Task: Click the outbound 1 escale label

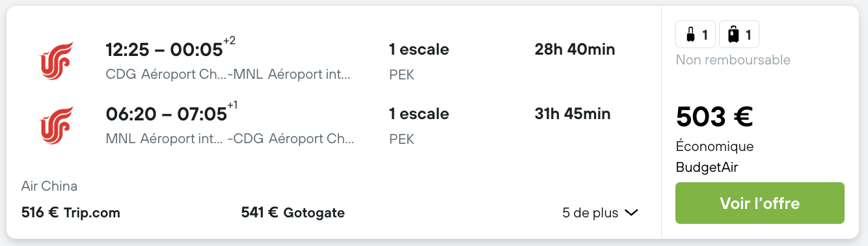Action: tap(419, 49)
